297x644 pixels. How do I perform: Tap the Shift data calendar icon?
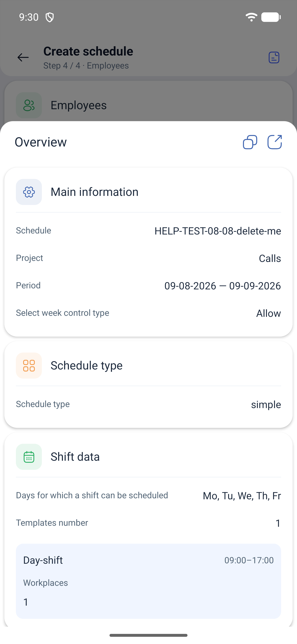click(29, 457)
